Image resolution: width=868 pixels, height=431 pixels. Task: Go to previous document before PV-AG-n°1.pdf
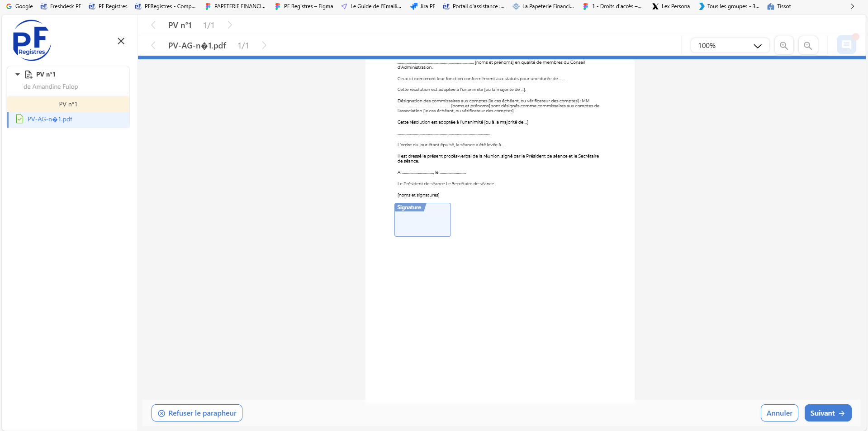153,46
